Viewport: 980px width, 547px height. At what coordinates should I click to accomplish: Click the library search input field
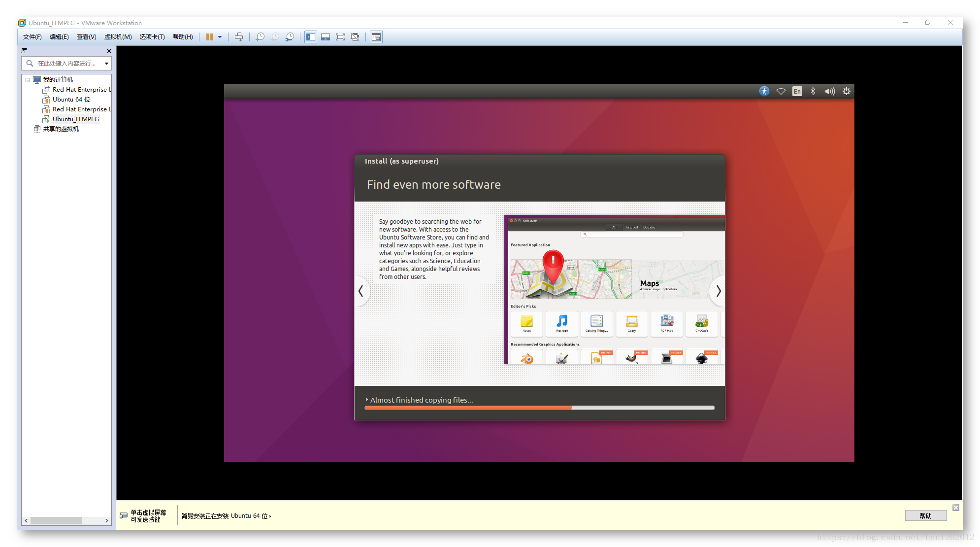(x=66, y=64)
